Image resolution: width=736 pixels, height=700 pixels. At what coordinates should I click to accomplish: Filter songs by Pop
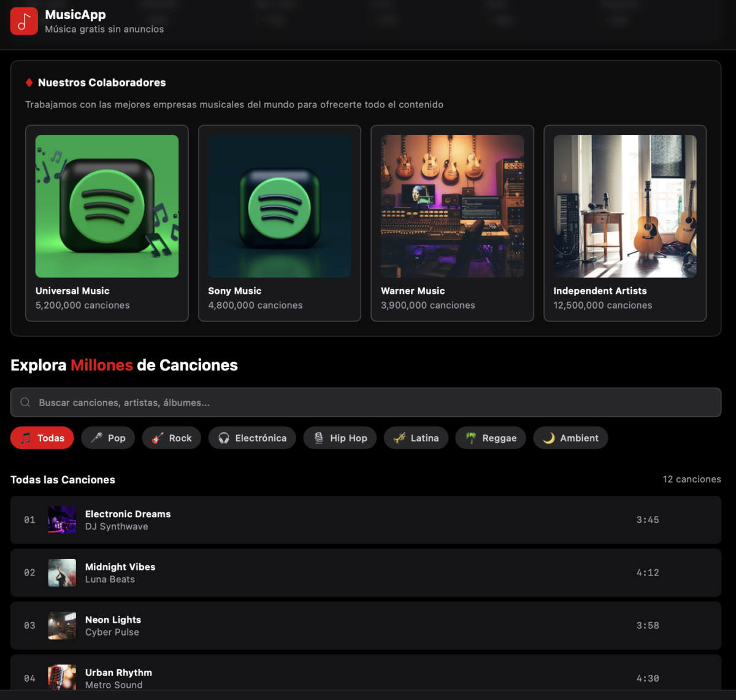coord(108,438)
